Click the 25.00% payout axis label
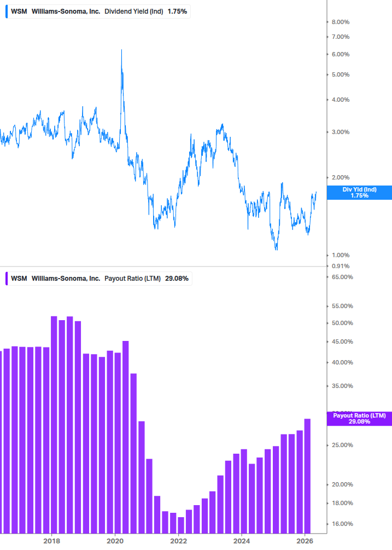This screenshot has width=392, height=550. (x=342, y=445)
